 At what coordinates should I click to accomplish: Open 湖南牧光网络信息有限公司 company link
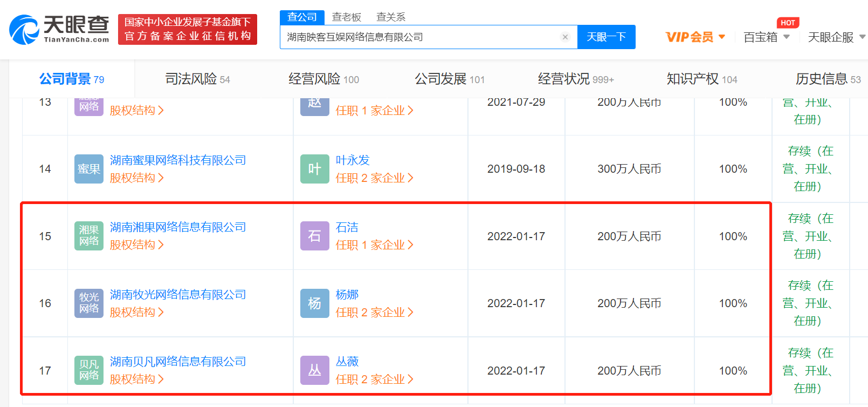[178, 295]
